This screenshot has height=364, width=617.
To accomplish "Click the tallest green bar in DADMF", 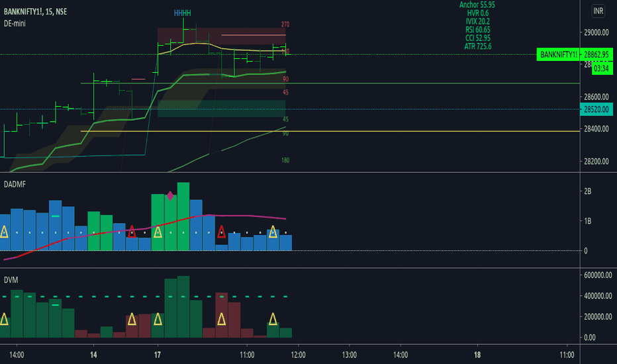I will click(x=183, y=216).
